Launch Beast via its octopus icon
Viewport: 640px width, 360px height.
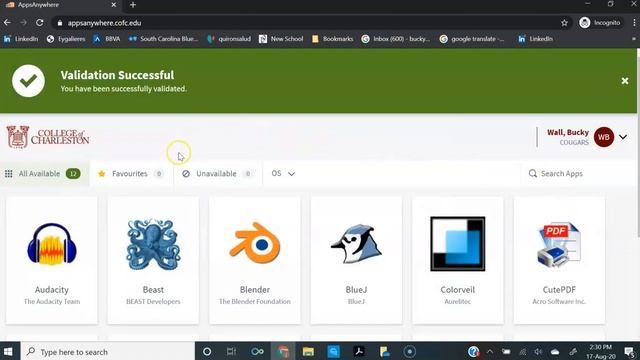153,244
